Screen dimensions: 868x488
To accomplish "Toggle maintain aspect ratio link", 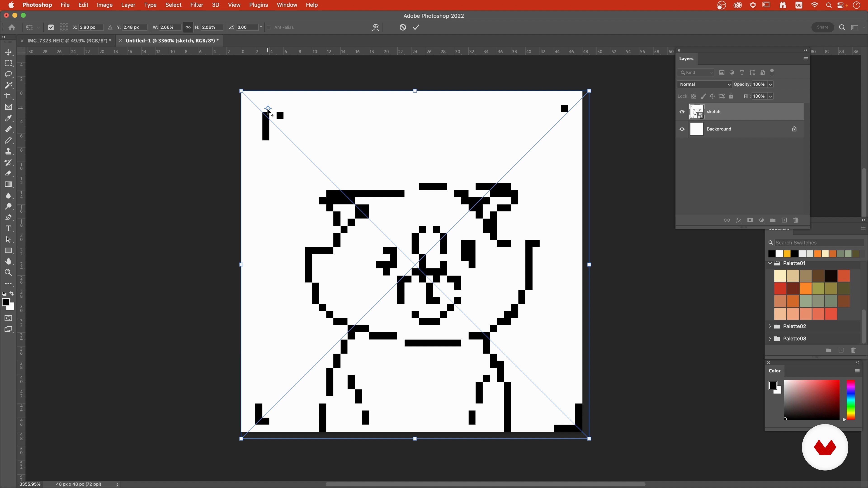I will click(x=188, y=27).
